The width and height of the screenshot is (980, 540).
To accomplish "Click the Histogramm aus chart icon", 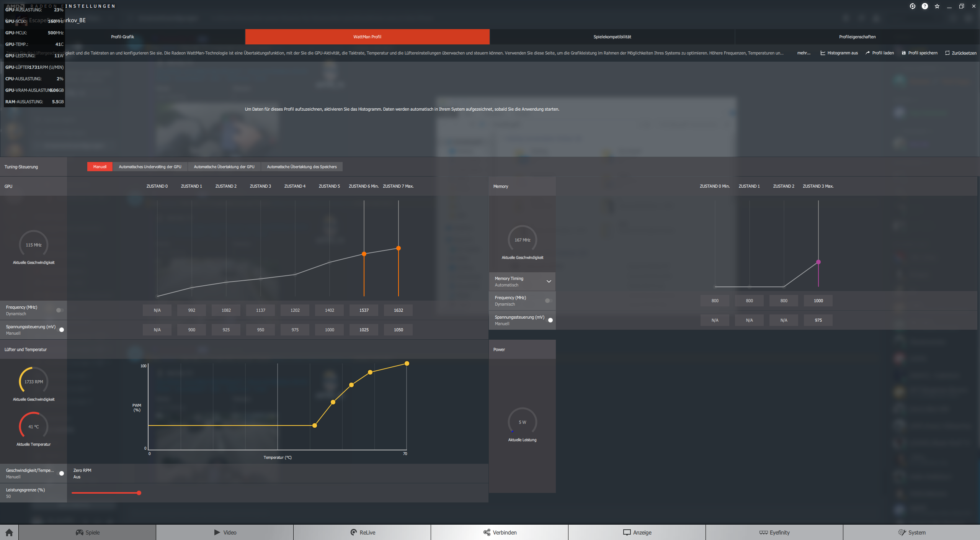I will (x=823, y=53).
